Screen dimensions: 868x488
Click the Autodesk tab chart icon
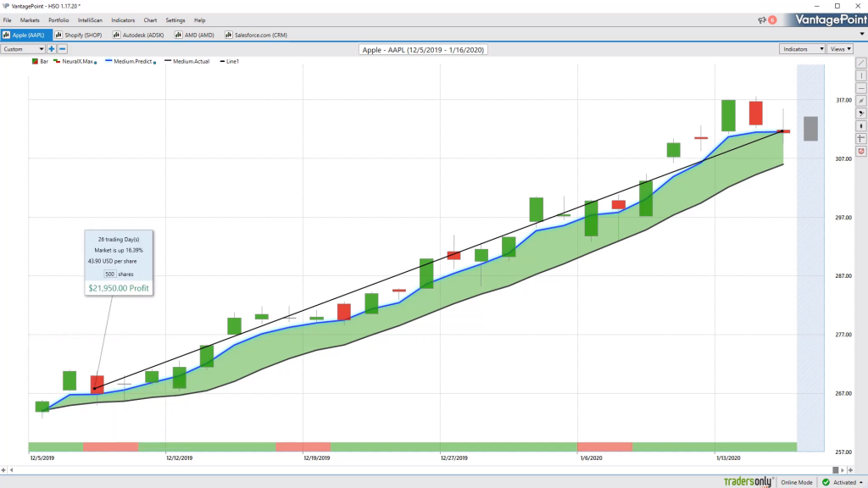tap(116, 35)
